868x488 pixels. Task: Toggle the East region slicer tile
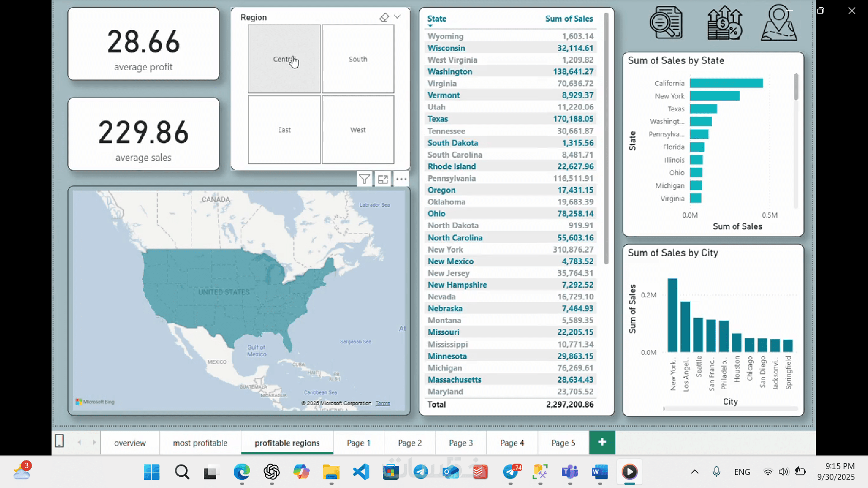284,130
